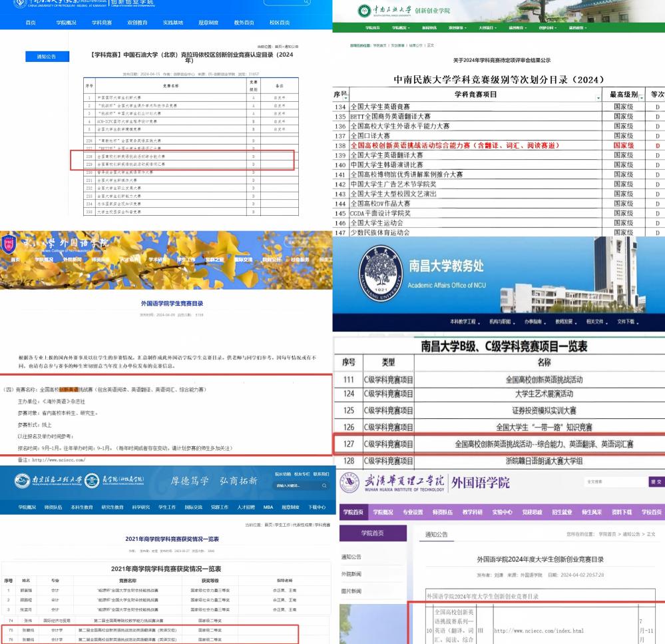Screen dimensions: 665x644
Task: Click Nanchang University 1921 round seal logo
Action: (x=380, y=275)
